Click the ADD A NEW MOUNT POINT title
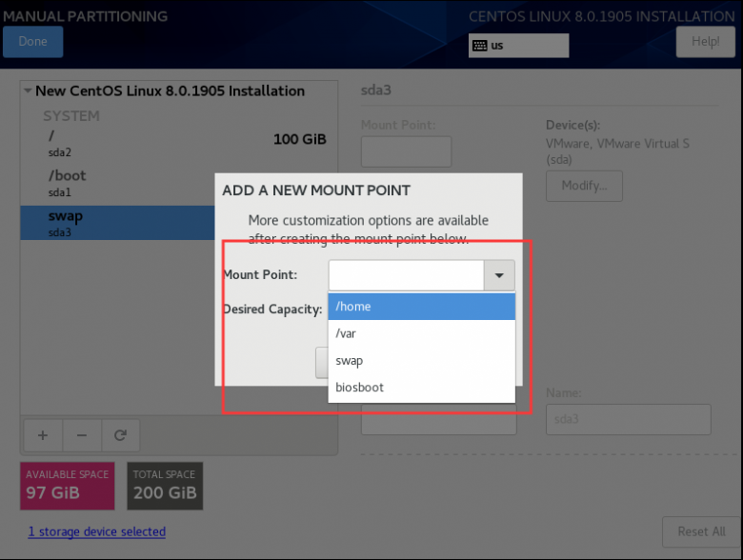Image resolution: width=743 pixels, height=560 pixels. click(316, 190)
